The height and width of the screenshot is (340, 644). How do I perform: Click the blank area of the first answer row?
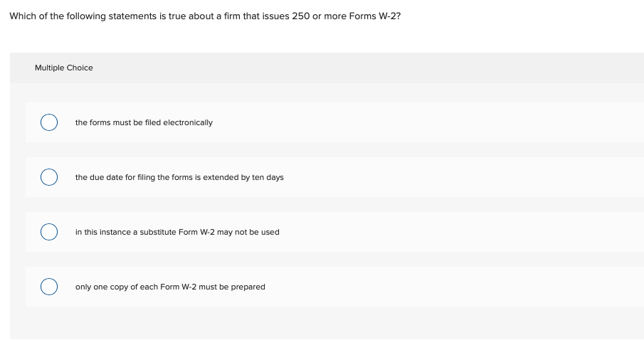click(x=427, y=122)
